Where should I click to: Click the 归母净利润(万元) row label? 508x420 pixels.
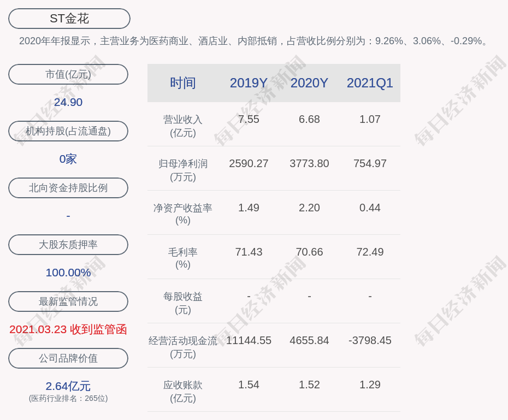(183, 170)
